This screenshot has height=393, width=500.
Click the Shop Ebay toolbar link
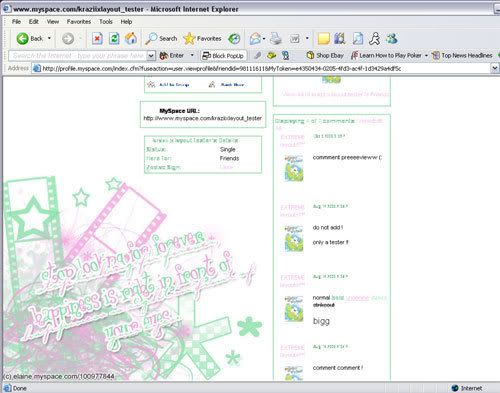coord(325,55)
